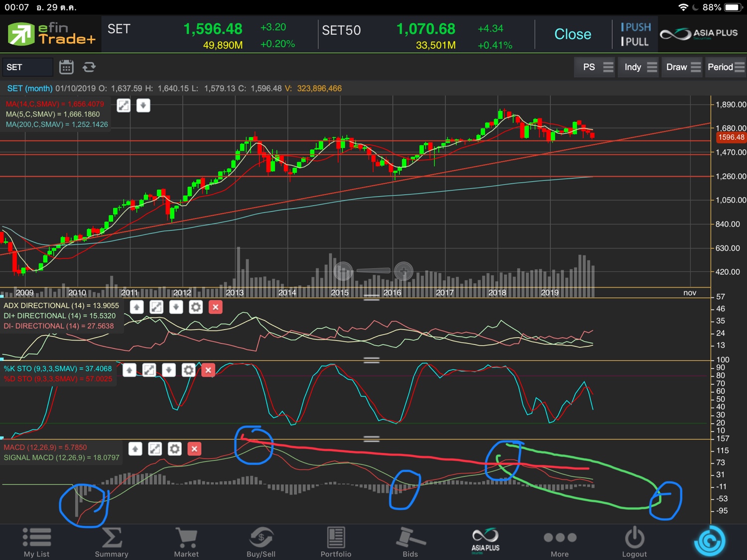
Task: Tap the SET symbol input field
Action: [27, 67]
